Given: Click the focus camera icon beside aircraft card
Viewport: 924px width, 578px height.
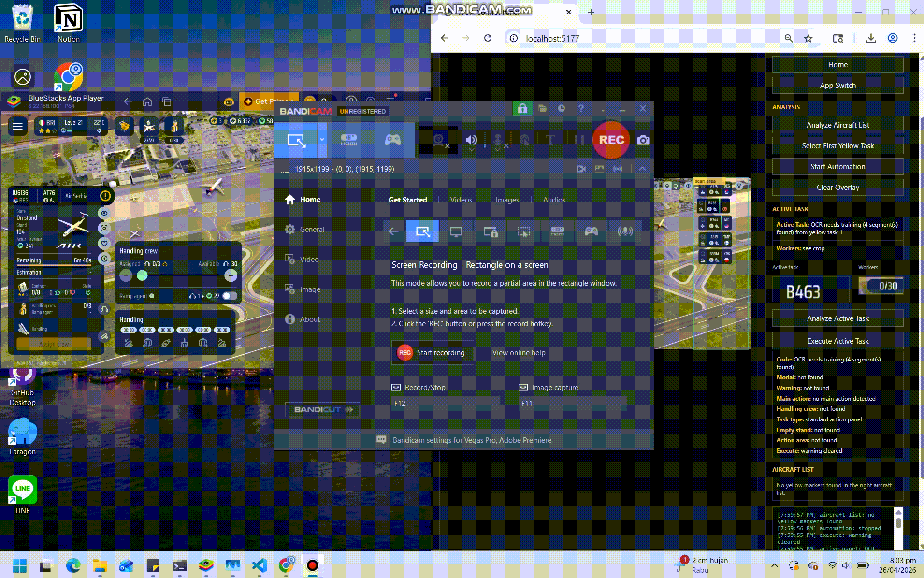Looking at the screenshot, I should [104, 228].
